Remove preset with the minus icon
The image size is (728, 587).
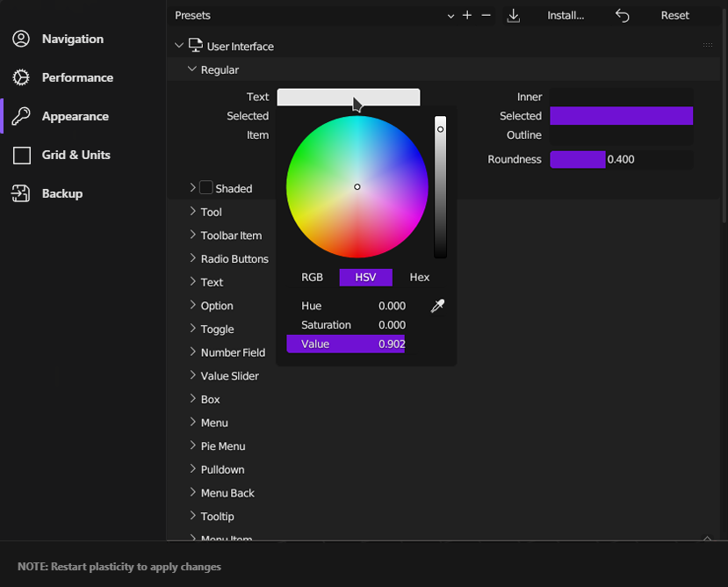486,15
